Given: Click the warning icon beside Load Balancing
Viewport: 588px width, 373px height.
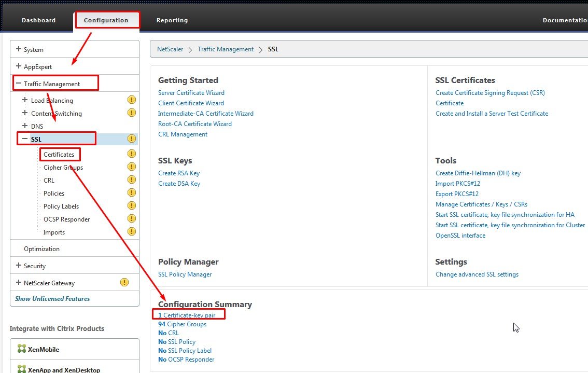Looking at the screenshot, I should tap(131, 100).
